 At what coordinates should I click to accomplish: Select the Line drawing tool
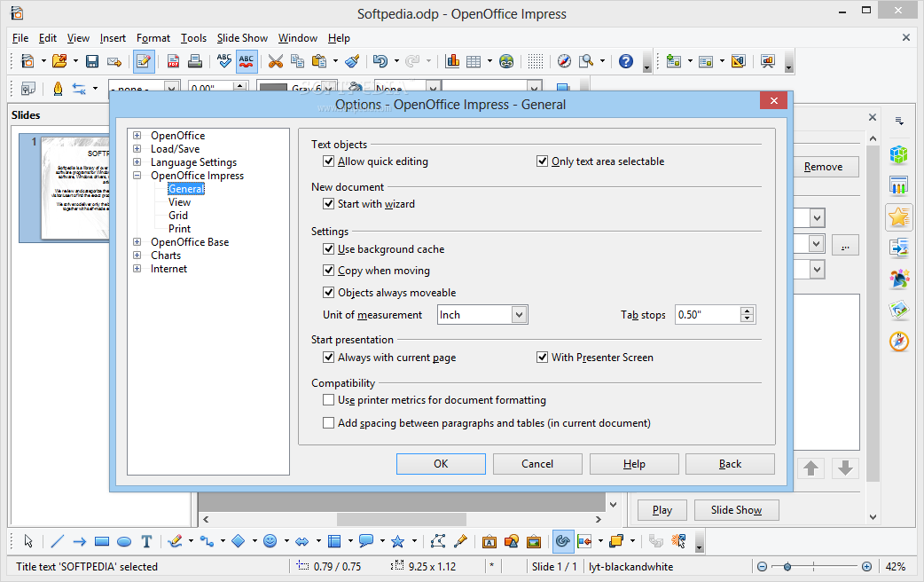[x=57, y=540]
